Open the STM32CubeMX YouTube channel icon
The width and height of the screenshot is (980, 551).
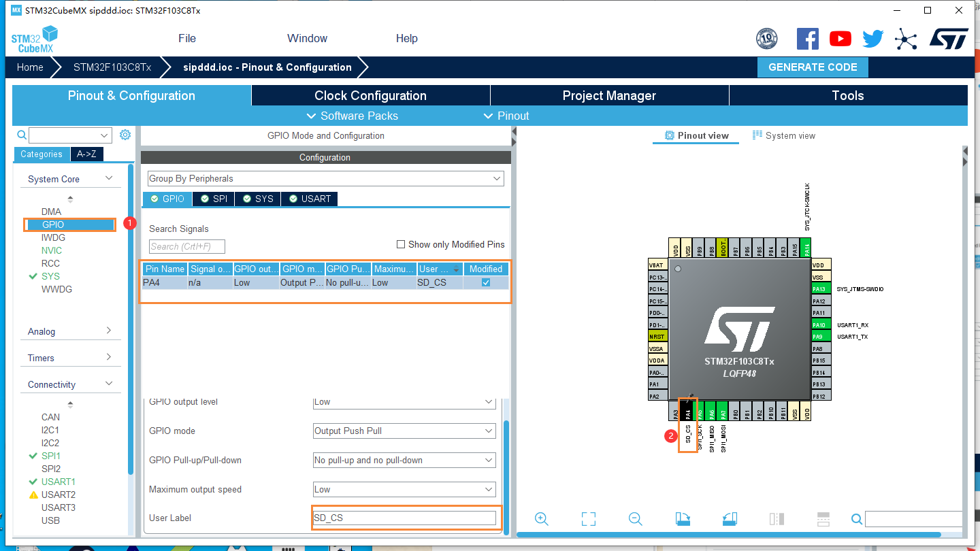pos(840,38)
